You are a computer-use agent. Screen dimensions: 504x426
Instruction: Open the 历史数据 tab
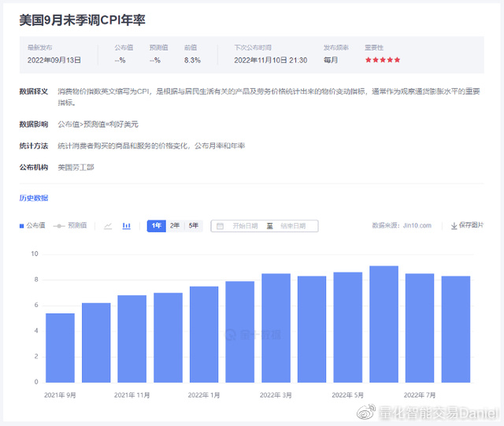[x=34, y=198]
